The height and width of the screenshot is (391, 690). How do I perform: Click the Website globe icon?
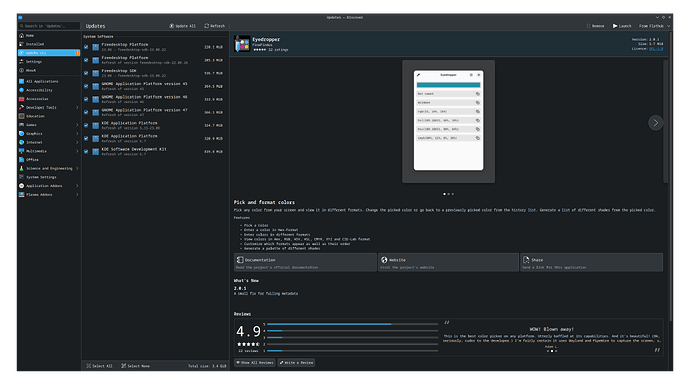pos(384,260)
